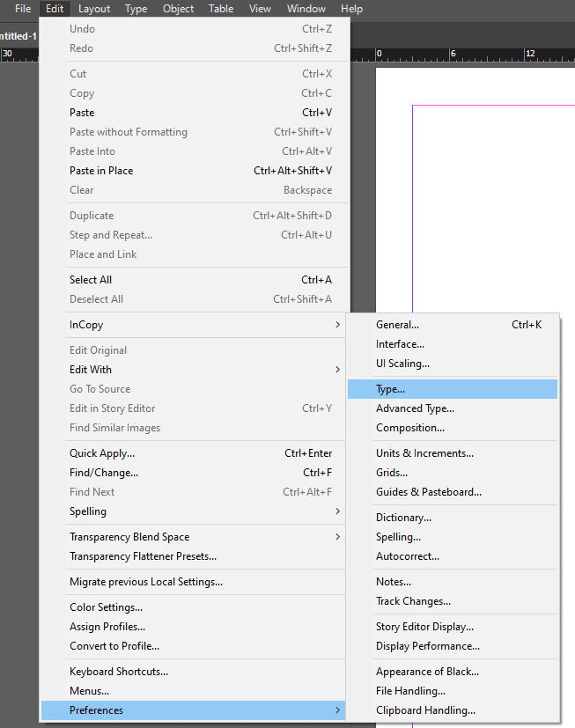Viewport: 575px width, 728px height.
Task: Open the Table menu
Action: [x=221, y=9]
